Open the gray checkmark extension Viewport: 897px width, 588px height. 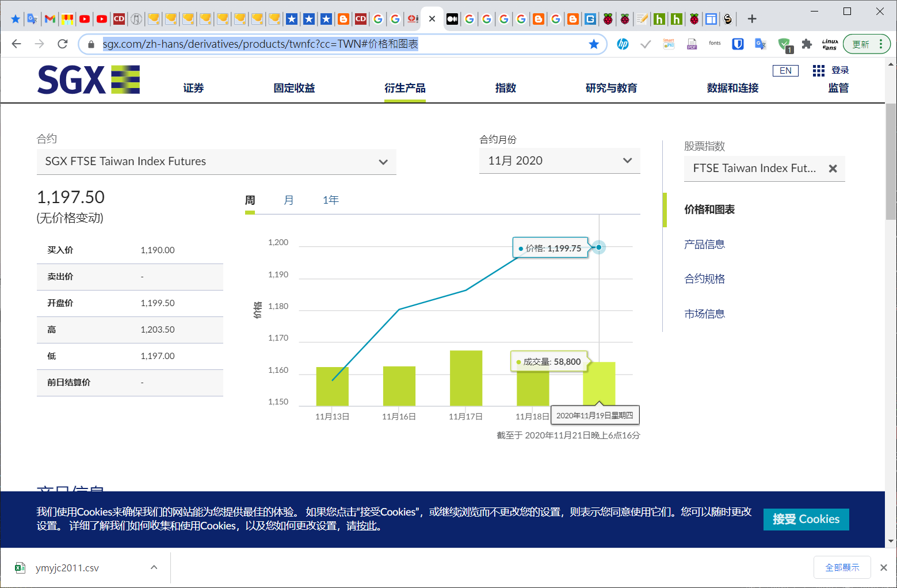pos(646,44)
